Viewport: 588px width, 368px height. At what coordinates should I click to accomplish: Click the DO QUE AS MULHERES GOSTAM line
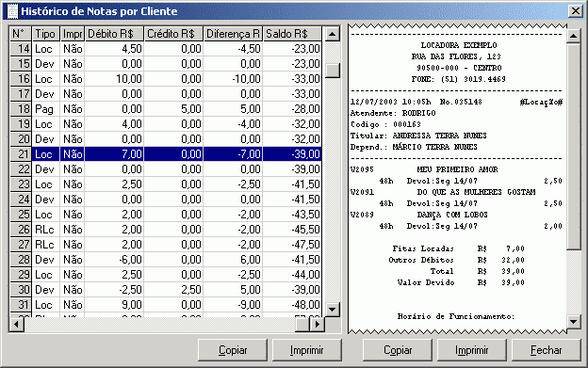[x=476, y=192]
